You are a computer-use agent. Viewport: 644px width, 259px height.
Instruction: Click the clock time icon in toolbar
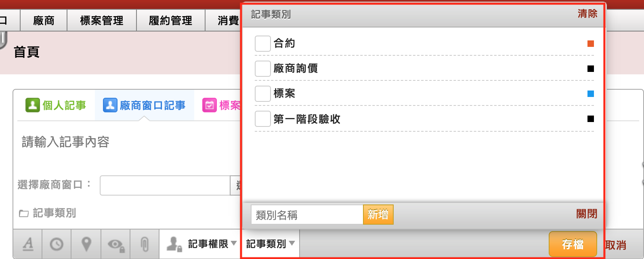[x=57, y=244]
